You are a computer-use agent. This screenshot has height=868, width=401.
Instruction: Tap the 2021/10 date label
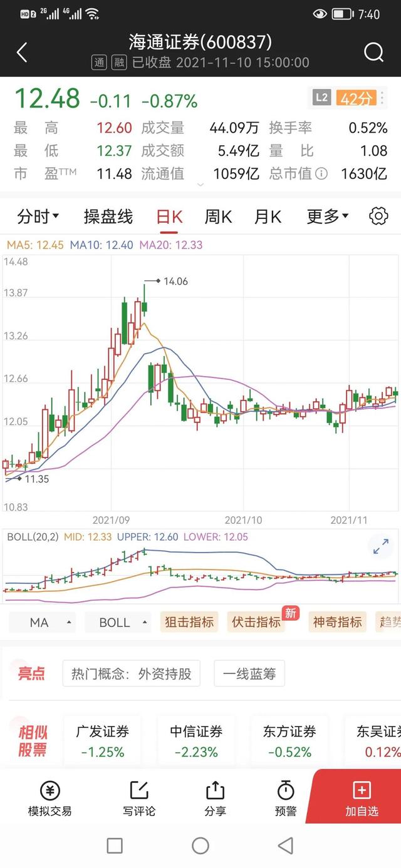(x=243, y=520)
